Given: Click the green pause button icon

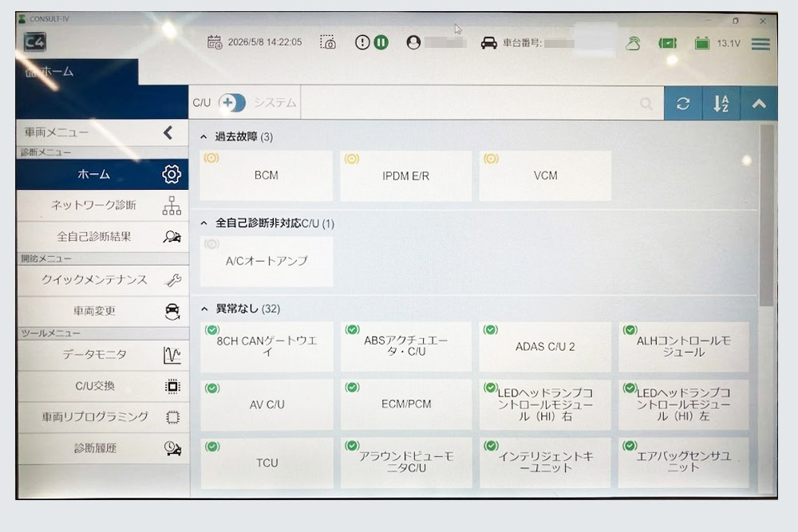Looking at the screenshot, I should [x=381, y=42].
